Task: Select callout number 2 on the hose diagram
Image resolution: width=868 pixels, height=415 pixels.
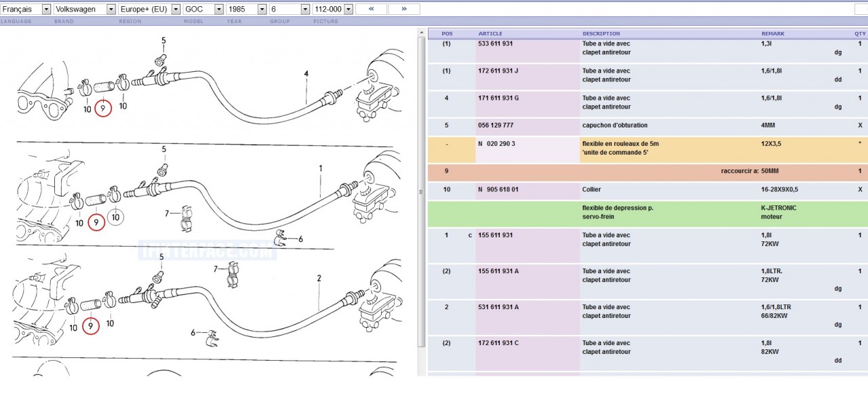Action: click(x=319, y=278)
